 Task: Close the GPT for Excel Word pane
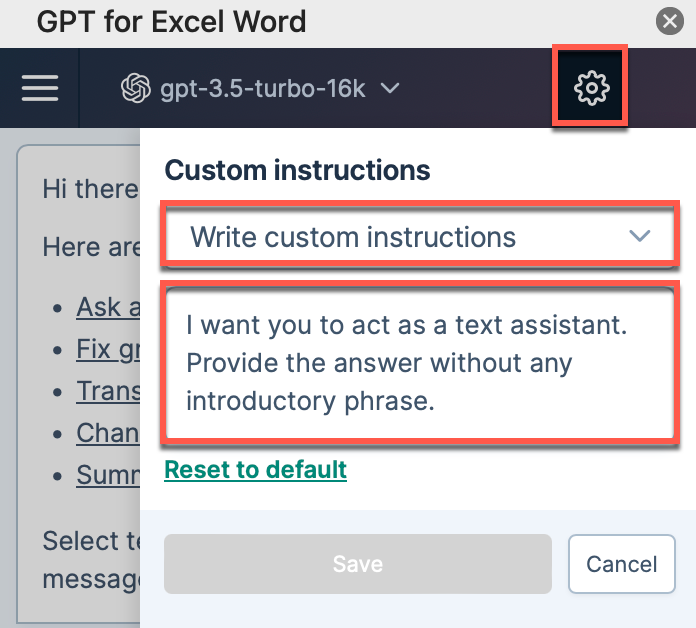669,21
